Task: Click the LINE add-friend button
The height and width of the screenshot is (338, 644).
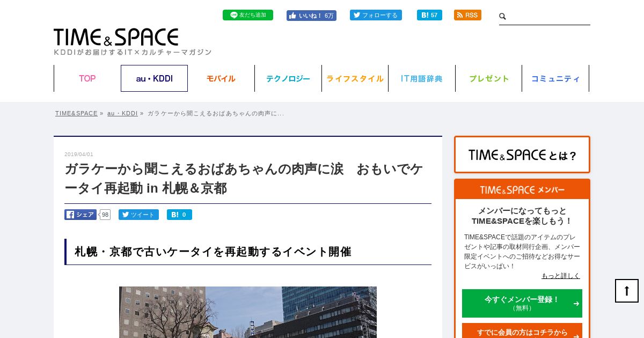Action: [248, 15]
